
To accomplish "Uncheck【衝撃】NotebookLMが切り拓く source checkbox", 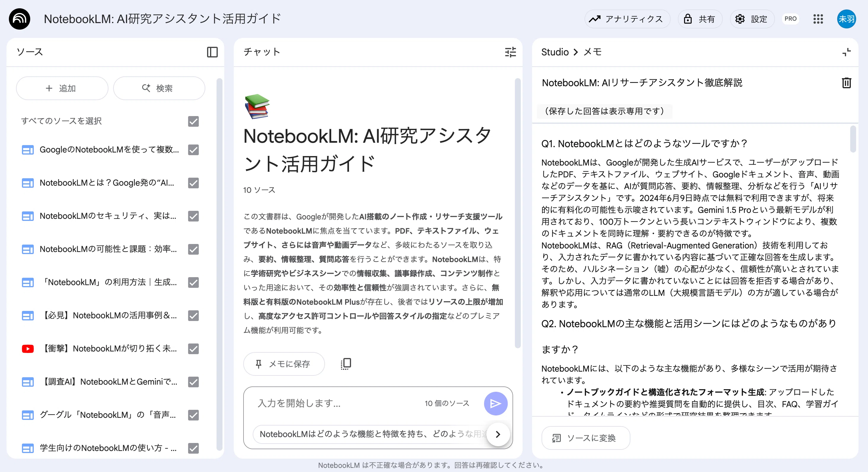I will coord(193,349).
